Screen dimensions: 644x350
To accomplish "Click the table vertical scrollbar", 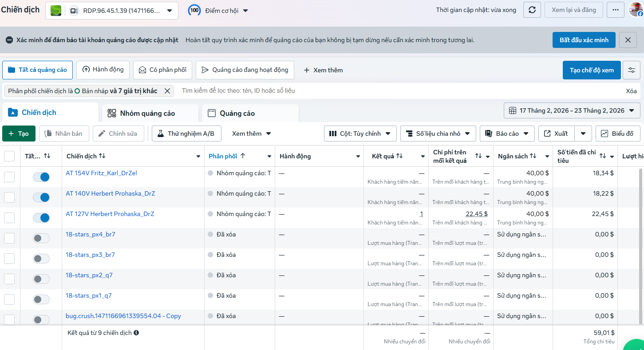I will tap(640, 246).
